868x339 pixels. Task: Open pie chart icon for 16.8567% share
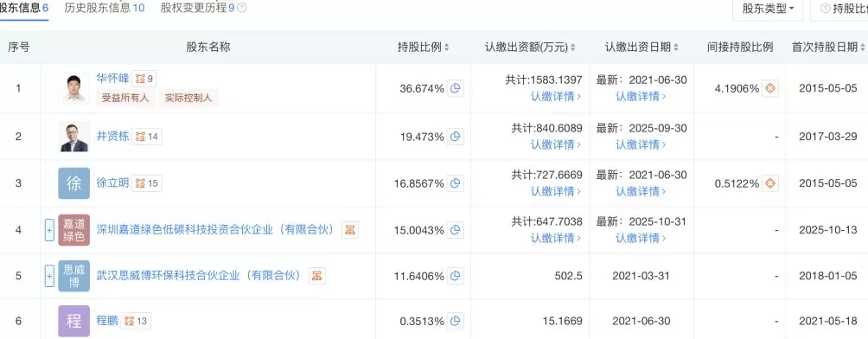point(455,182)
